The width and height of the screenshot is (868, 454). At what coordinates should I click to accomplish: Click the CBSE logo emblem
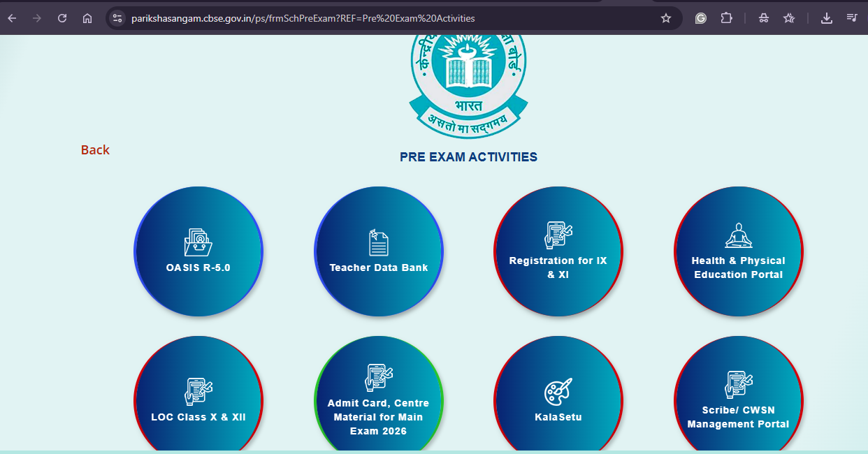(468, 80)
